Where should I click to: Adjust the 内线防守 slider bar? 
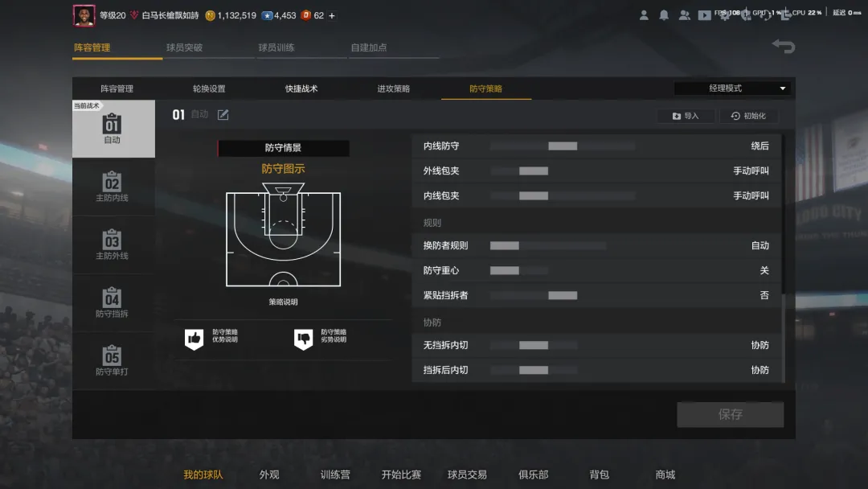[563, 146]
